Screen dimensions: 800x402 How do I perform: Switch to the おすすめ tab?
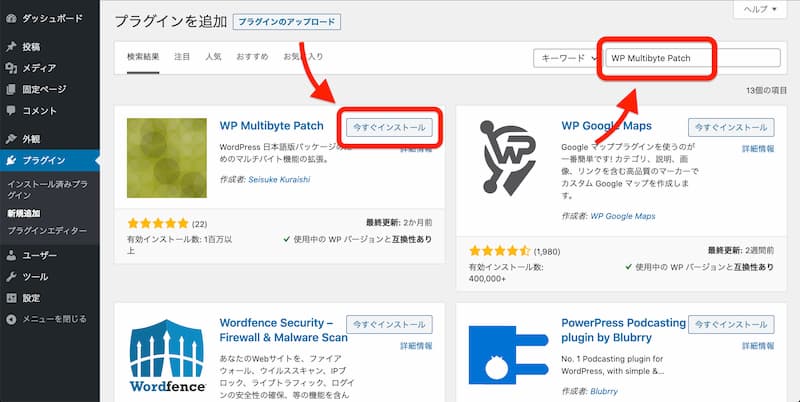[x=252, y=57]
